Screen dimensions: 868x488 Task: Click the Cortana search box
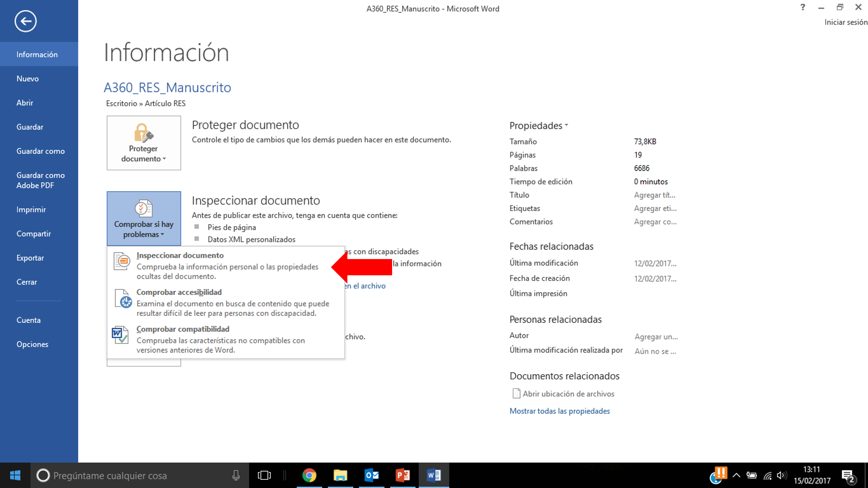pyautogui.click(x=140, y=475)
